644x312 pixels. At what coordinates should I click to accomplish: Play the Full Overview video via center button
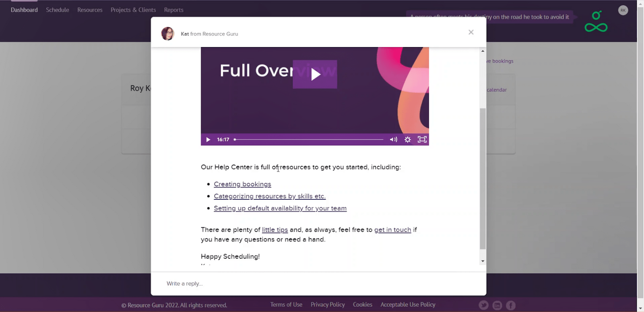click(x=315, y=74)
